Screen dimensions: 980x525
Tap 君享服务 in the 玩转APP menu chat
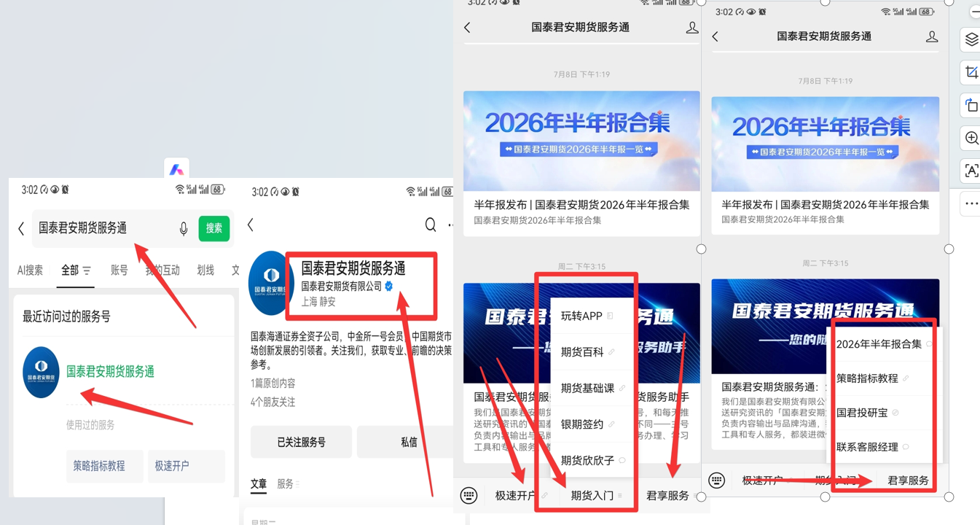click(668, 496)
